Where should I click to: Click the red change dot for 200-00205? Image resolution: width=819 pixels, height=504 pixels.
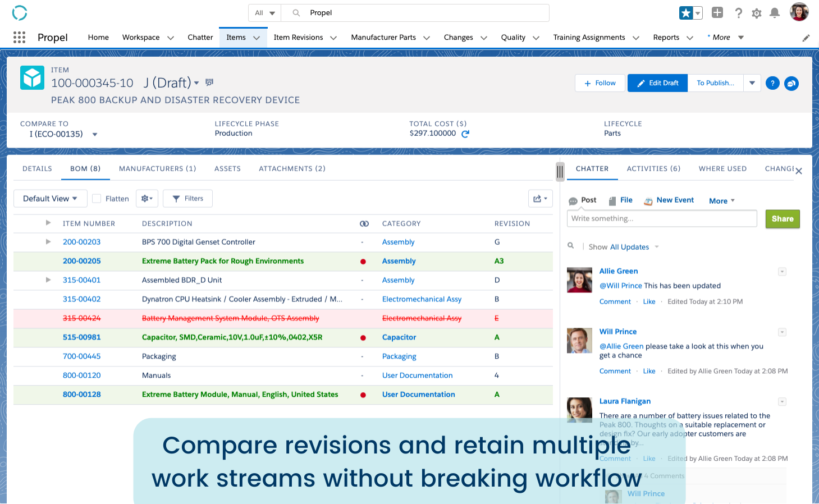(363, 262)
